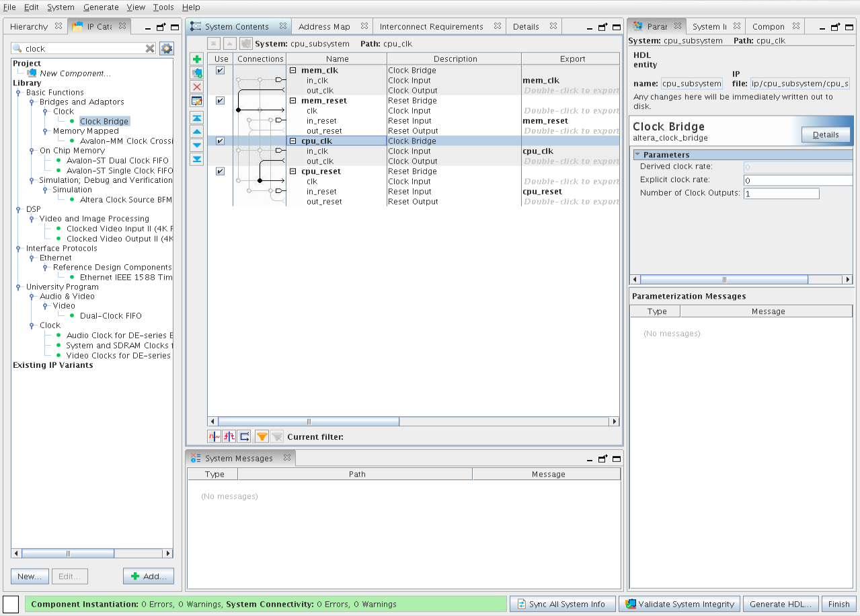Collapse the mem_clk component row

pyautogui.click(x=293, y=71)
